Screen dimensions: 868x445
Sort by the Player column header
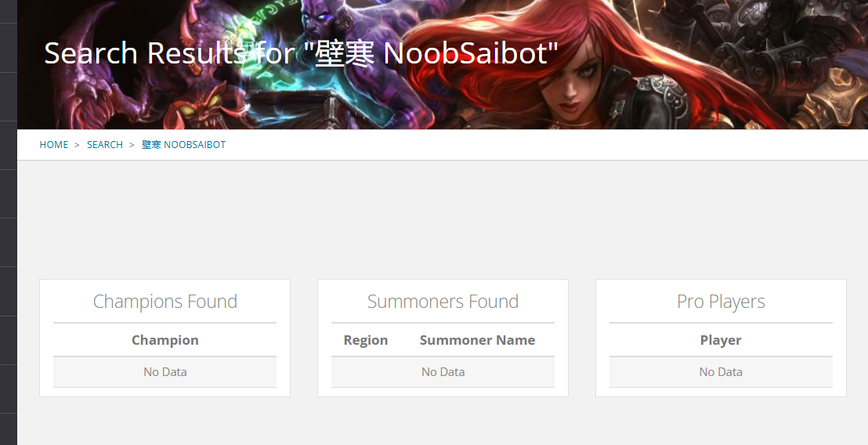coord(721,340)
